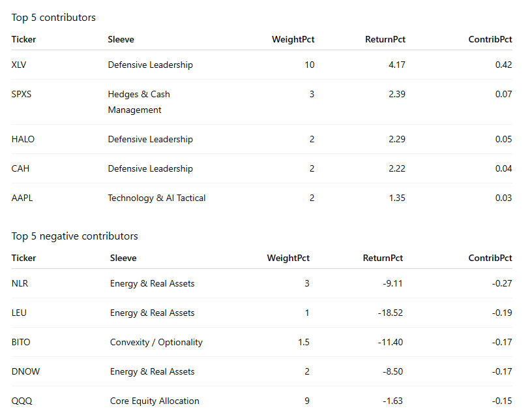Click the DNOW contribution value -0.17

point(502,371)
